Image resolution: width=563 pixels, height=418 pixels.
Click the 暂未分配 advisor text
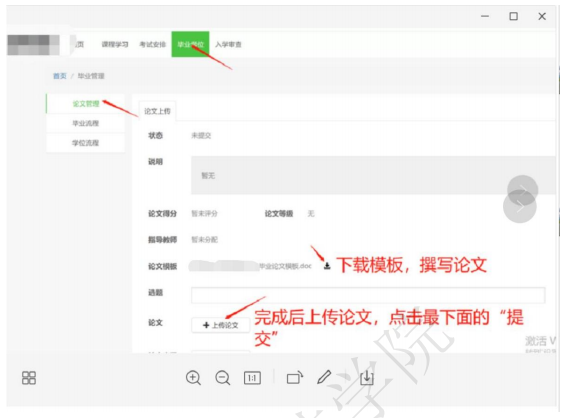204,240
